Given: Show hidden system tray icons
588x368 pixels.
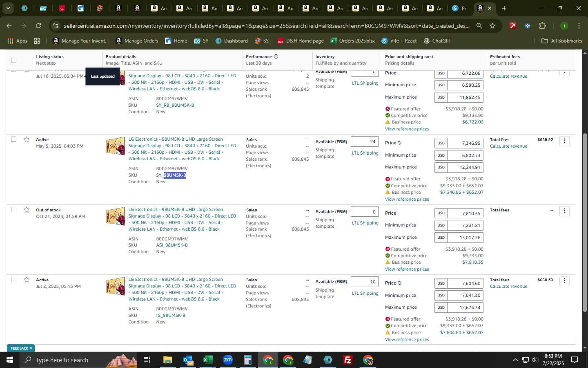Looking at the screenshot, I should (515, 360).
